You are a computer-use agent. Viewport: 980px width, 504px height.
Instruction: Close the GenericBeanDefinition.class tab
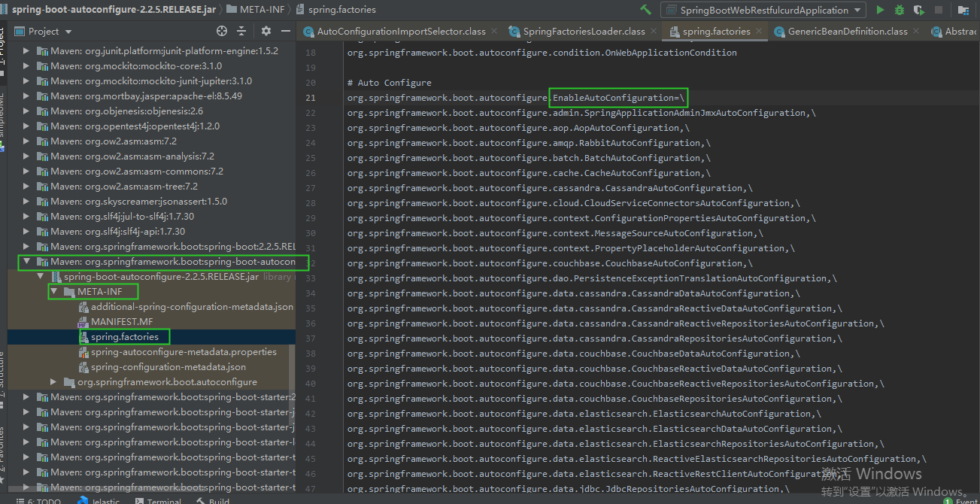click(x=915, y=31)
